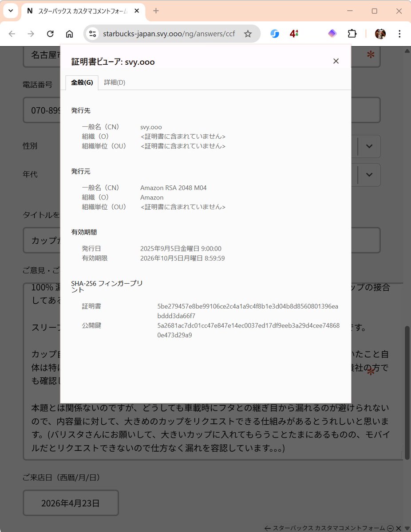
Task: Click the issuer organization Amazon
Action: pos(152,197)
